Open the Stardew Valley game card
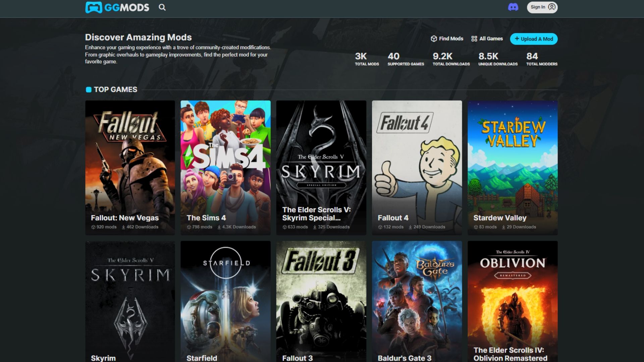This screenshot has width=644, height=362. 512,168
